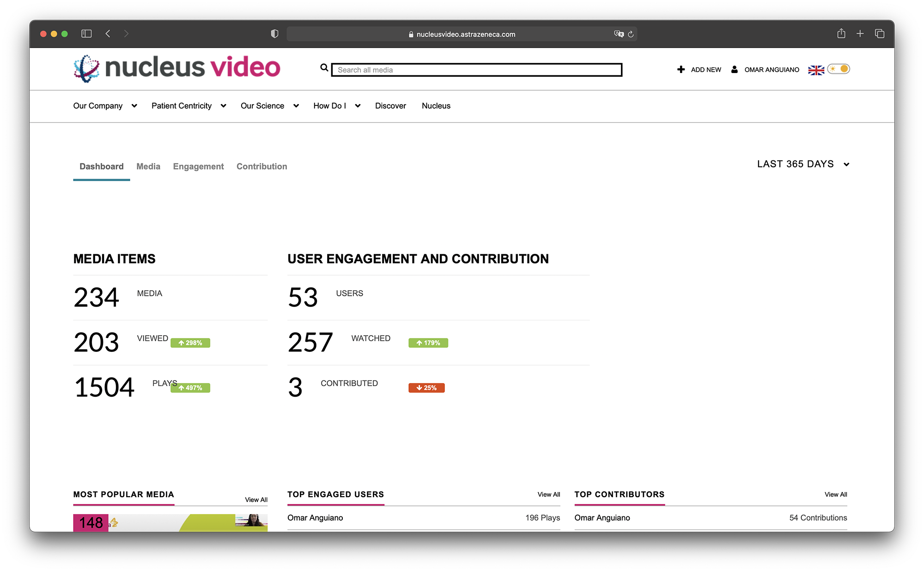Click the Safari sidebar toggle icon
Image resolution: width=924 pixels, height=571 pixels.
pyautogui.click(x=86, y=34)
